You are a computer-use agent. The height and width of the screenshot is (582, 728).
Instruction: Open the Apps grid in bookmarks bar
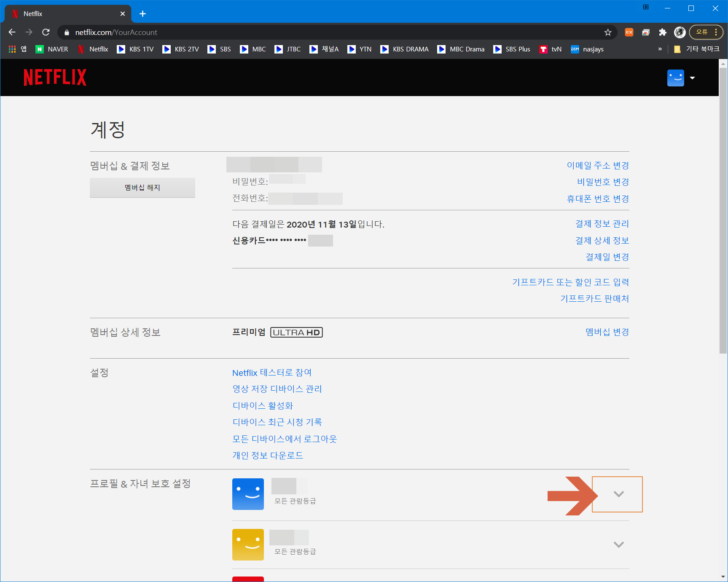[x=18, y=49]
